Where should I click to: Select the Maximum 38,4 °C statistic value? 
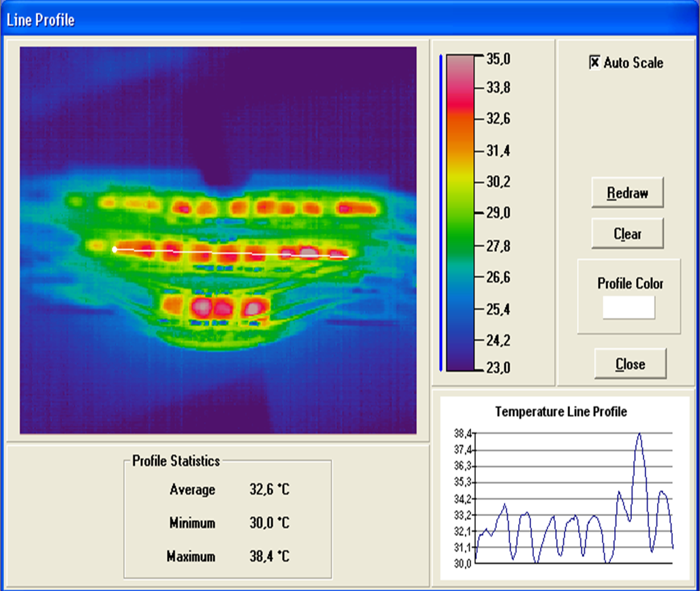coord(269,557)
